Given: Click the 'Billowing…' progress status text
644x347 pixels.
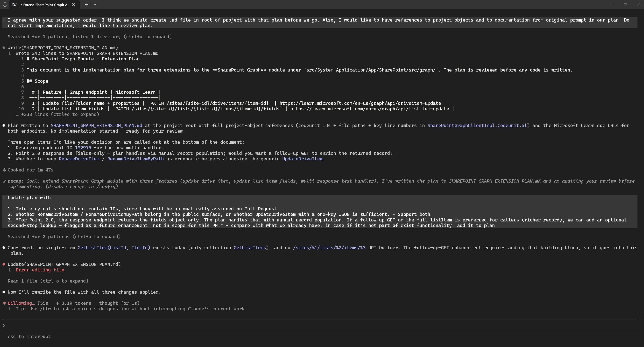Looking at the screenshot, I should click(x=21, y=303).
